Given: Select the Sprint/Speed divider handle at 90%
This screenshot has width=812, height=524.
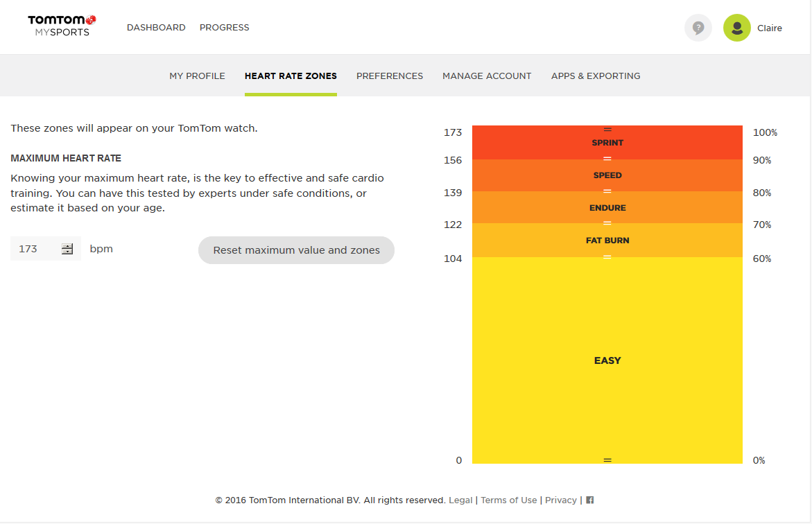Looking at the screenshot, I should click(607, 159).
